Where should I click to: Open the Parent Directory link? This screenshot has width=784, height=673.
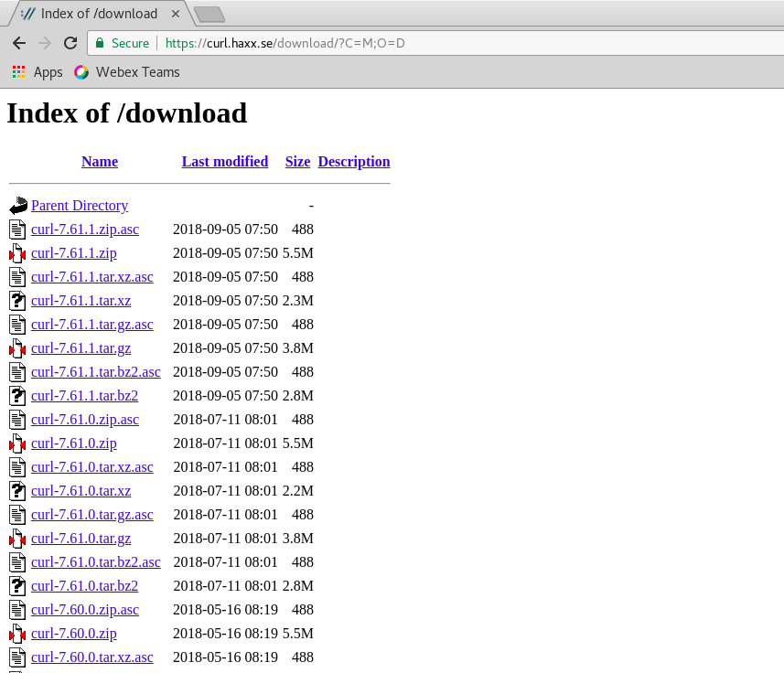[80, 206]
